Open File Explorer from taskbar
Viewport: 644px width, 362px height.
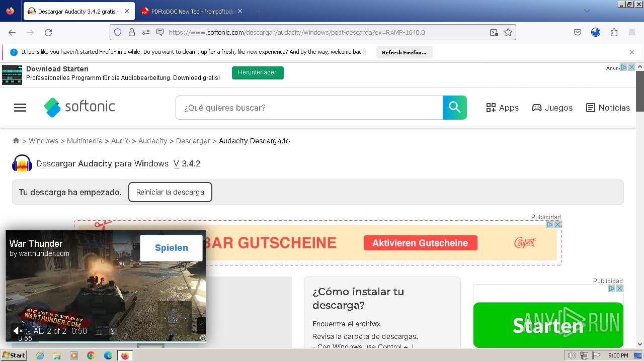[57, 355]
